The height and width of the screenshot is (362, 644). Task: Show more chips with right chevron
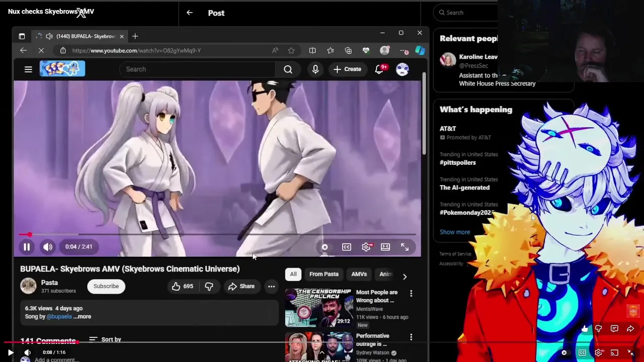(405, 276)
